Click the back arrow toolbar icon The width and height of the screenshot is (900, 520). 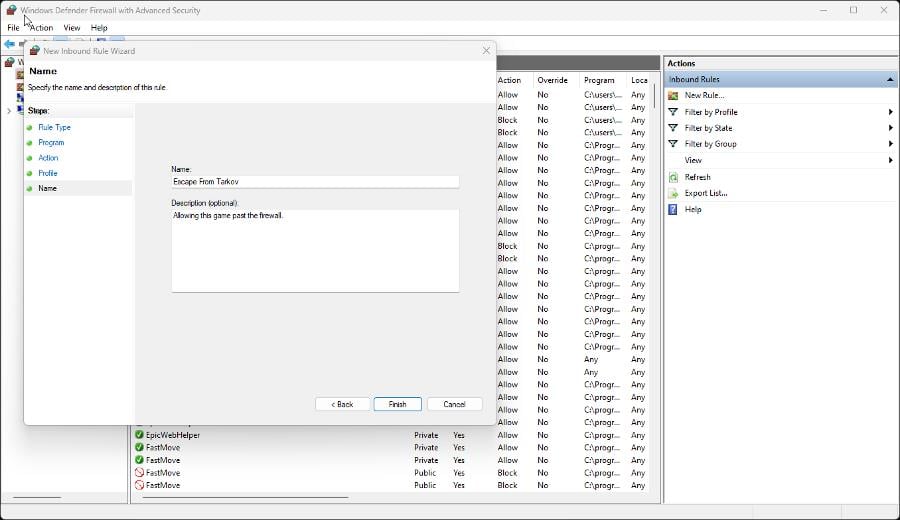click(9, 44)
